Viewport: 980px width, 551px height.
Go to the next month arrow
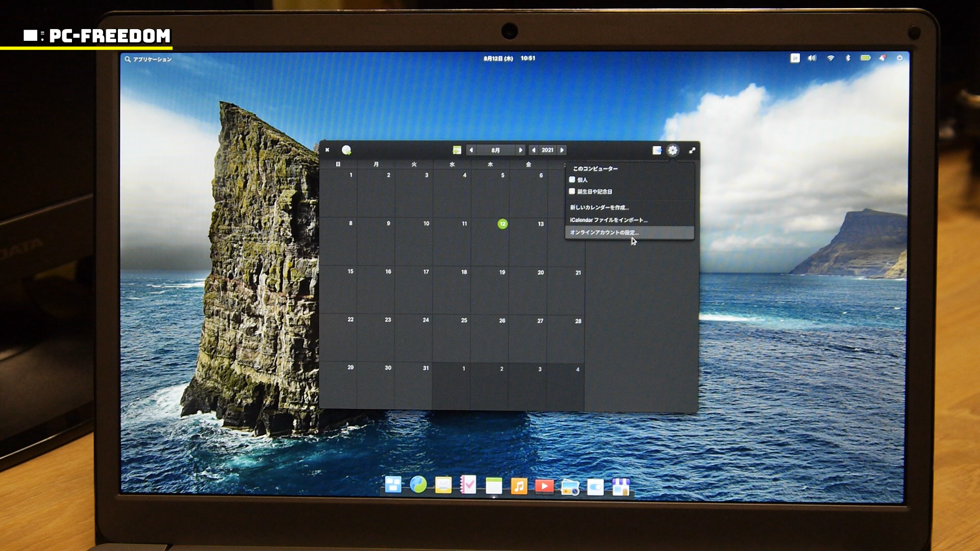coord(520,150)
